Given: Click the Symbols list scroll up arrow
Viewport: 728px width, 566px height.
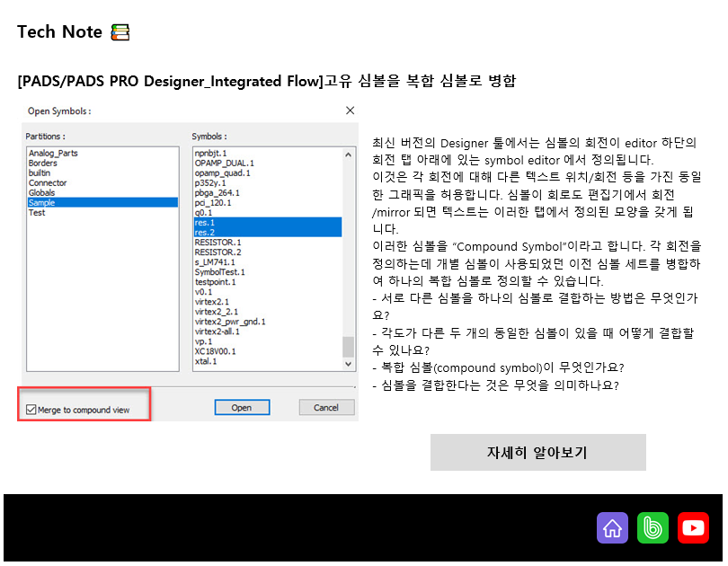Looking at the screenshot, I should (x=348, y=155).
